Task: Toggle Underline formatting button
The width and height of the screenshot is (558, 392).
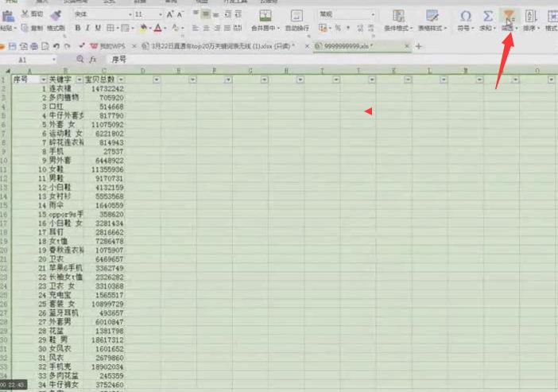Action: coord(98,28)
